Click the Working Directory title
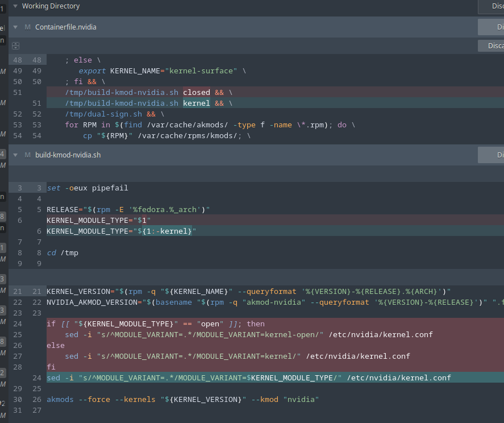504x423 pixels. point(51,6)
